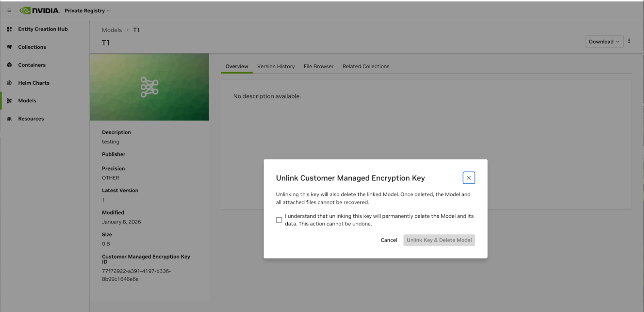Expand the Download dropdown button

point(604,42)
